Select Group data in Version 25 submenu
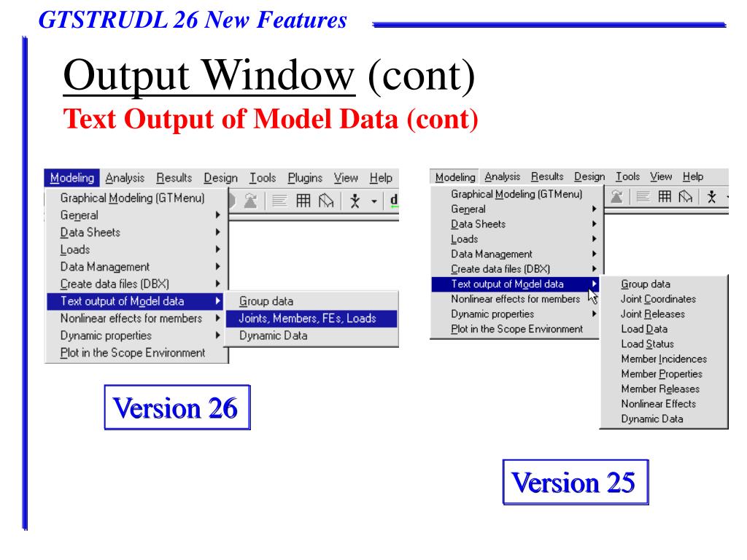This screenshot has width=747, height=560. click(x=664, y=284)
